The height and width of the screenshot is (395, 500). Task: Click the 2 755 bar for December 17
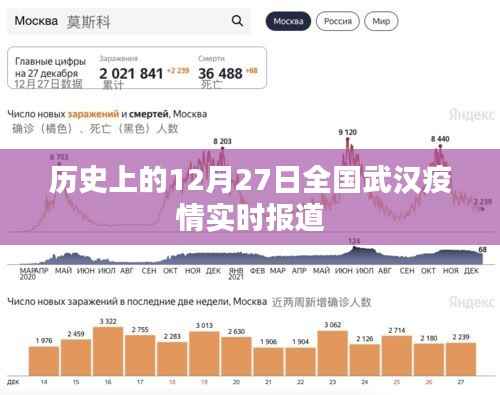140,356
